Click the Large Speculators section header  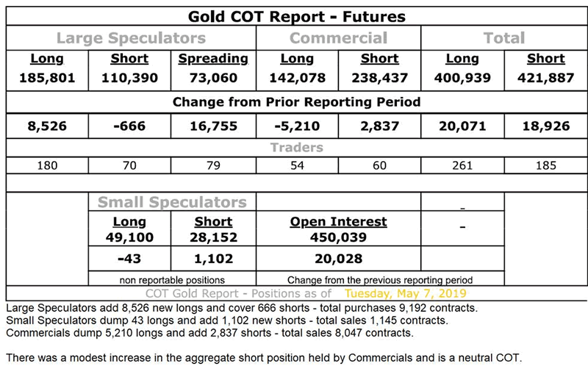coord(131,38)
